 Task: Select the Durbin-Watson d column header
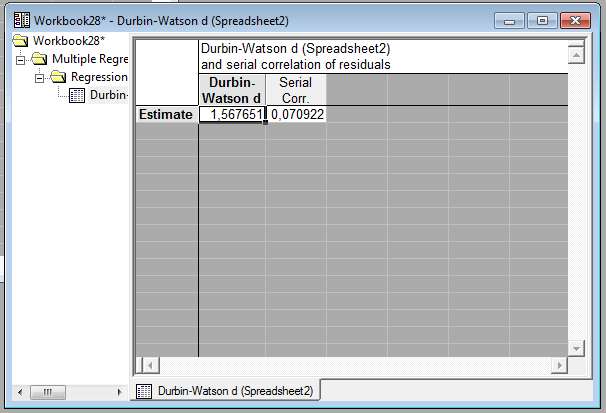pyautogui.click(x=232, y=90)
